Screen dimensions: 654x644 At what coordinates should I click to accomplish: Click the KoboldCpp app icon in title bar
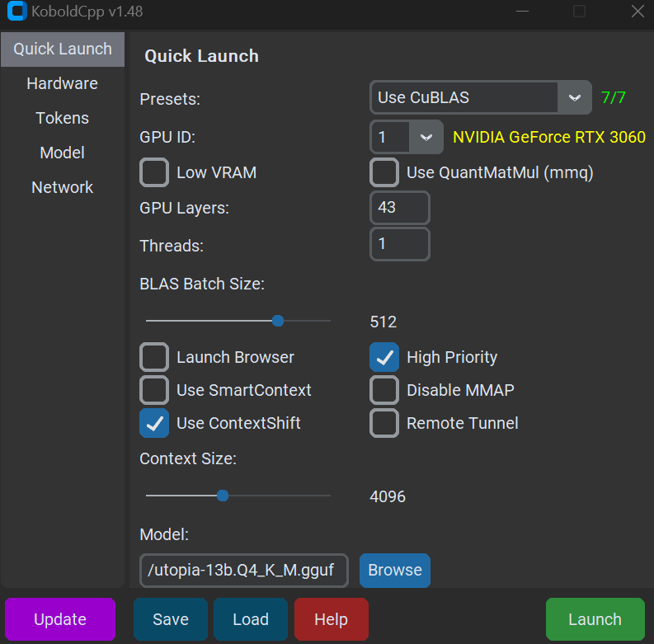17,12
